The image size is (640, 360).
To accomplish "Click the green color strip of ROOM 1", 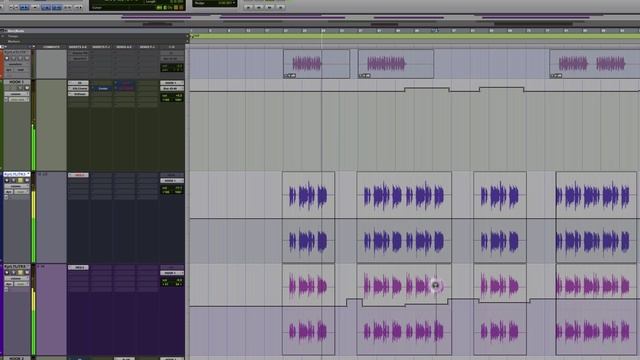I will pyautogui.click(x=2, y=124).
